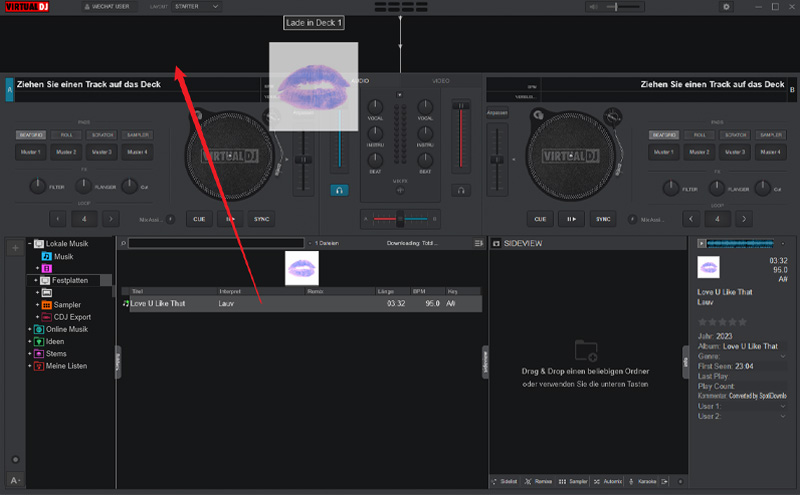Screen dimensions: 800x495
Task: Click SYNC on deck B
Action: (603, 219)
